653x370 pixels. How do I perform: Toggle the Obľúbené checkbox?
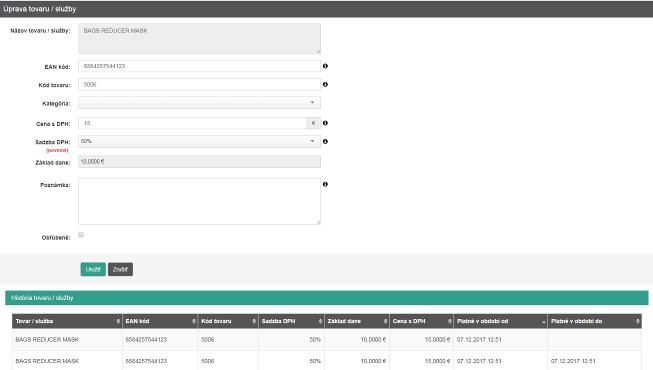coord(81,235)
